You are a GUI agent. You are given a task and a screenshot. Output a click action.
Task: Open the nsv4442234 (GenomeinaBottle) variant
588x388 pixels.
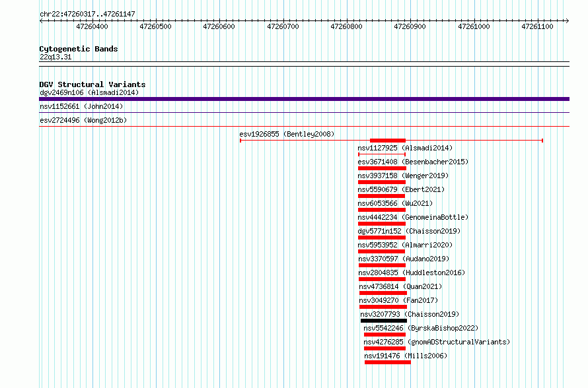413,217
